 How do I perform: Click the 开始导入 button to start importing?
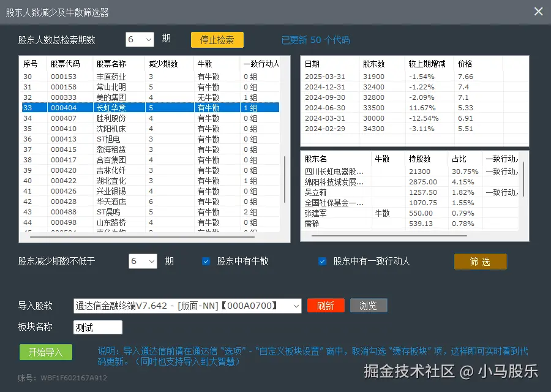(x=45, y=352)
